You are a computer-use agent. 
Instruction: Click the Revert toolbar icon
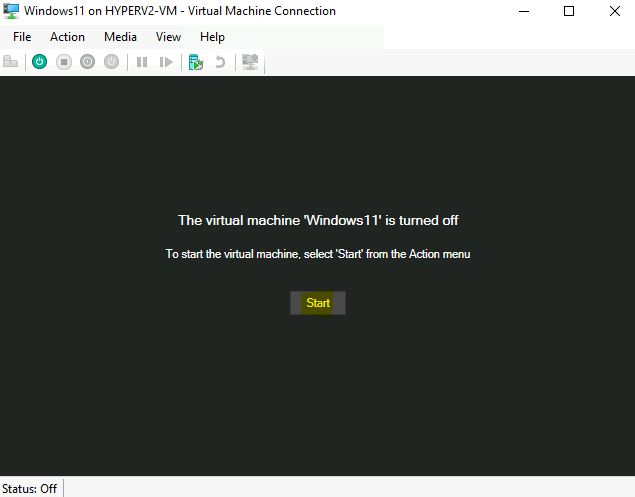pyautogui.click(x=220, y=62)
